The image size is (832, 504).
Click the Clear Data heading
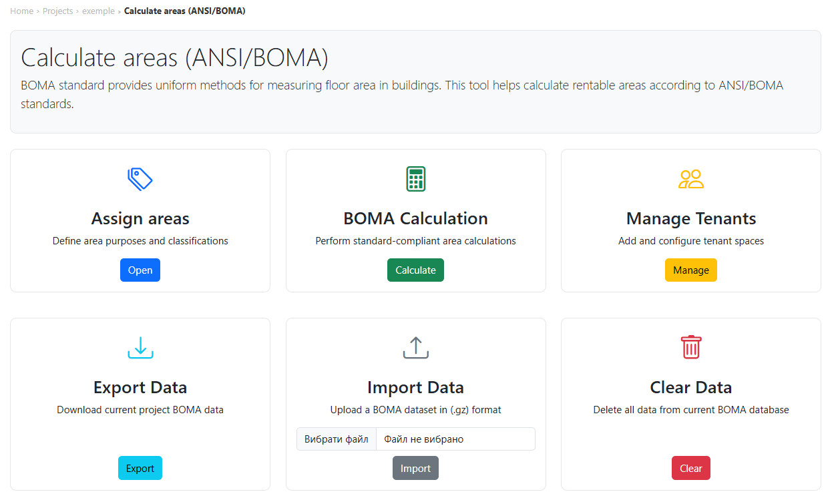(x=691, y=388)
